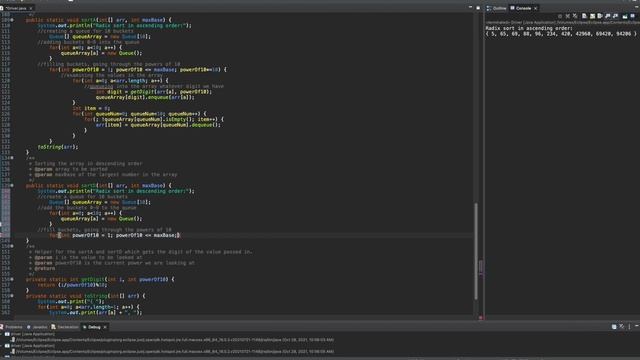Click Remove All Terminated Launches icon

click(575, 16)
